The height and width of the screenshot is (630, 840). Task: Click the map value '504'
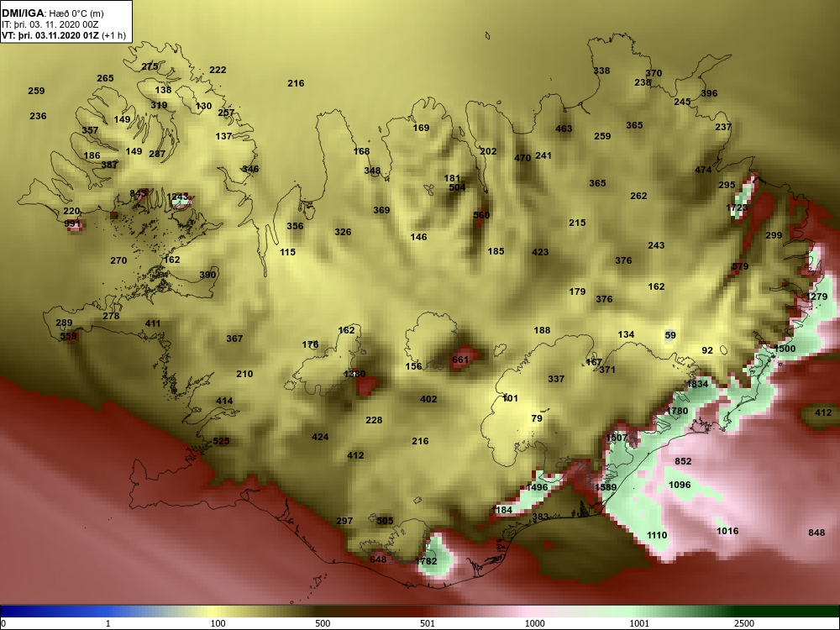click(x=457, y=187)
